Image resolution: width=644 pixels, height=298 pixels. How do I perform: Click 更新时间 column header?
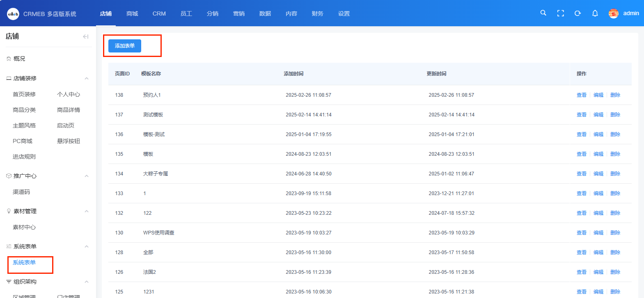click(x=436, y=74)
